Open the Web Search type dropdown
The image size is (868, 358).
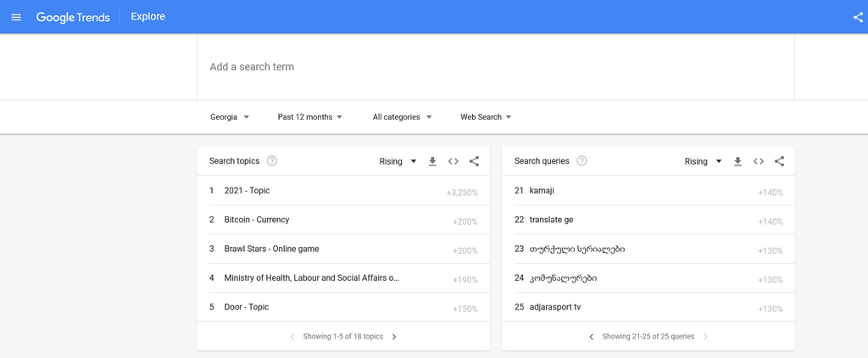coord(486,117)
